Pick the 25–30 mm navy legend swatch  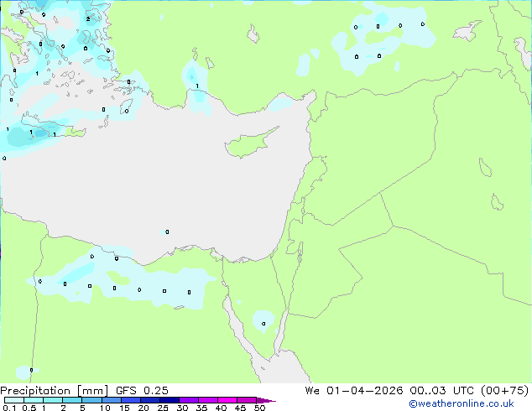click(169, 400)
